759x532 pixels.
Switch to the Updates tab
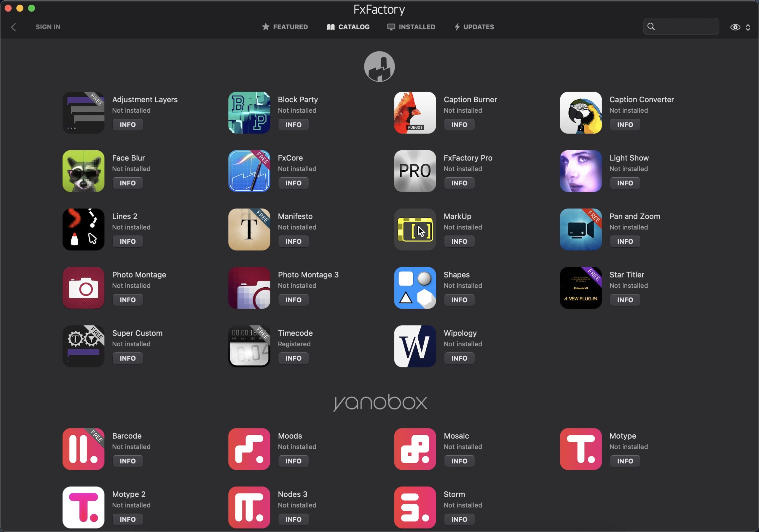[474, 27]
